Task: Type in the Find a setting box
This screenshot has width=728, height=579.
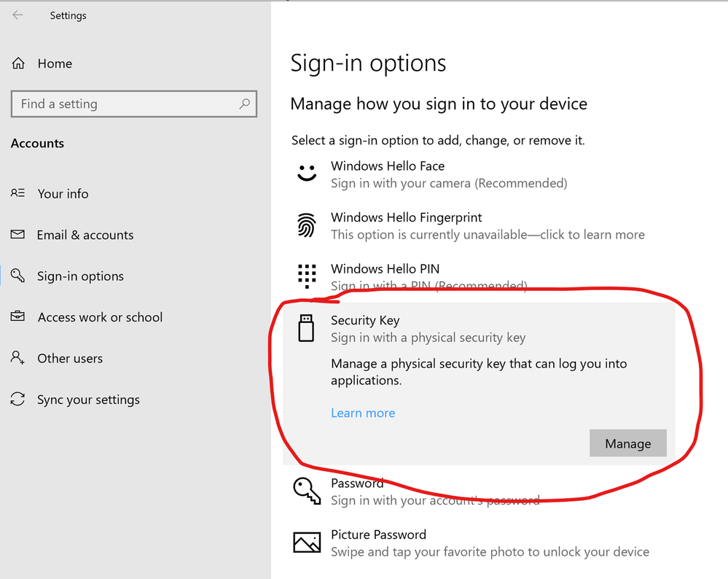Action: click(124, 104)
